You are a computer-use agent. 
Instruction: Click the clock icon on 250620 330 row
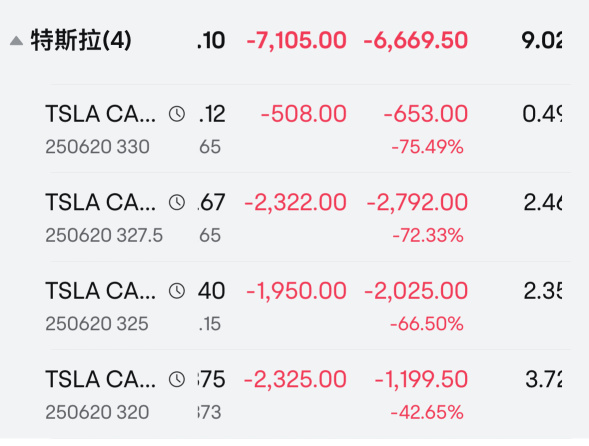(x=177, y=114)
